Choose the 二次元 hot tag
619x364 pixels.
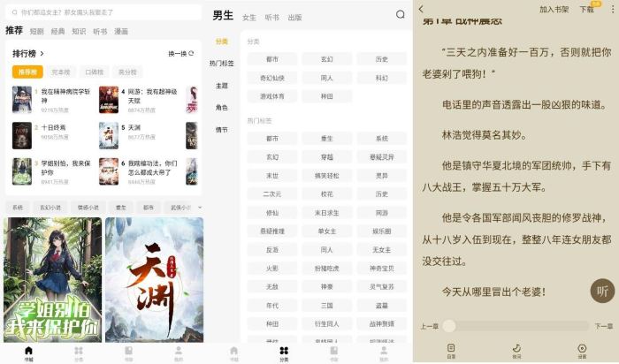click(272, 194)
